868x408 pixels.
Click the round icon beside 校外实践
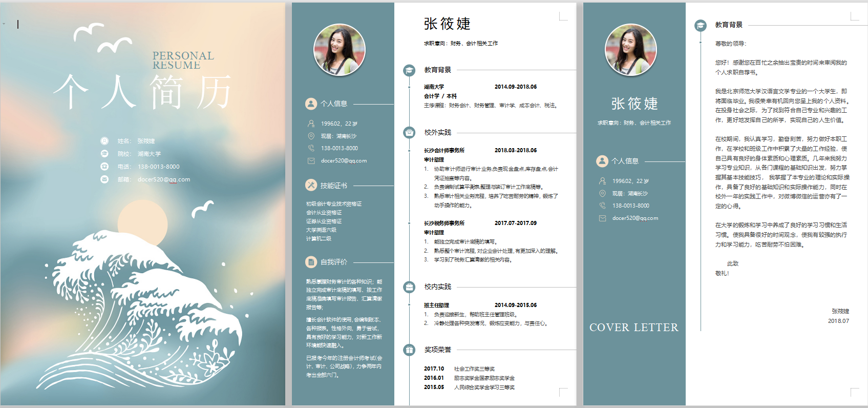[409, 133]
